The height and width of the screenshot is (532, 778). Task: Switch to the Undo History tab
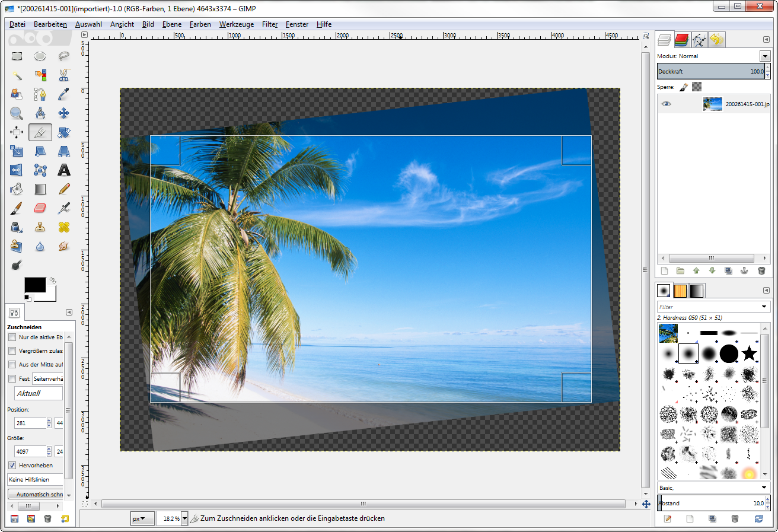click(x=716, y=40)
